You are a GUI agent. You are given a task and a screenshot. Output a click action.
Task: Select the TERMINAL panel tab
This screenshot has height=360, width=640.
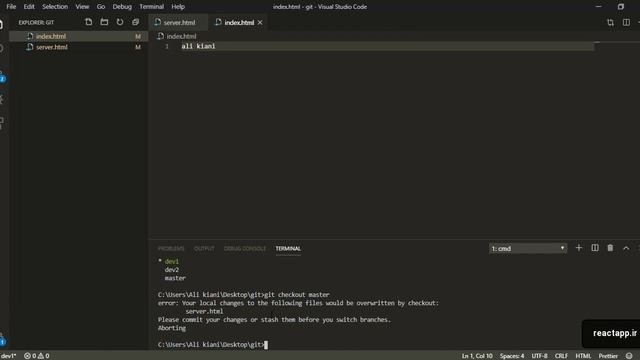click(x=288, y=248)
